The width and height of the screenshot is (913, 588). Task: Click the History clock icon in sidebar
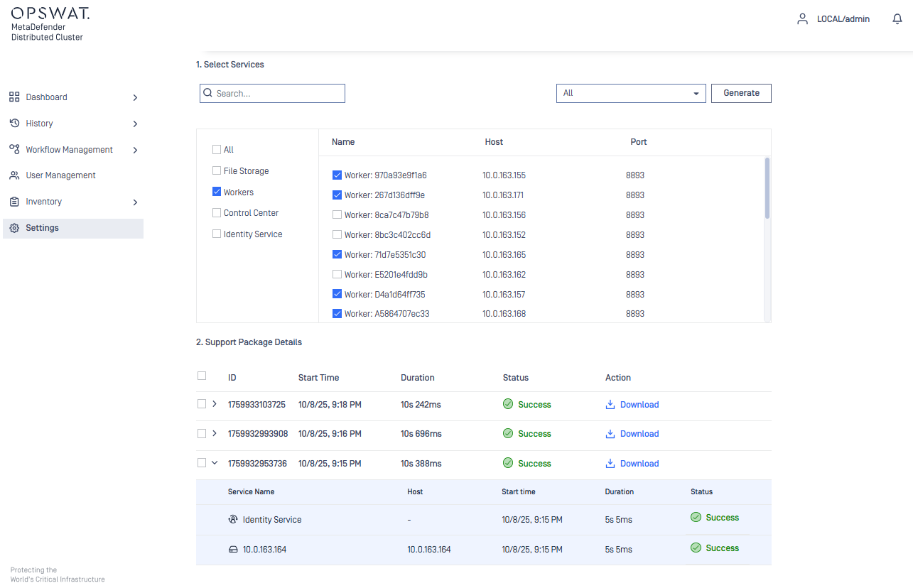(x=14, y=124)
